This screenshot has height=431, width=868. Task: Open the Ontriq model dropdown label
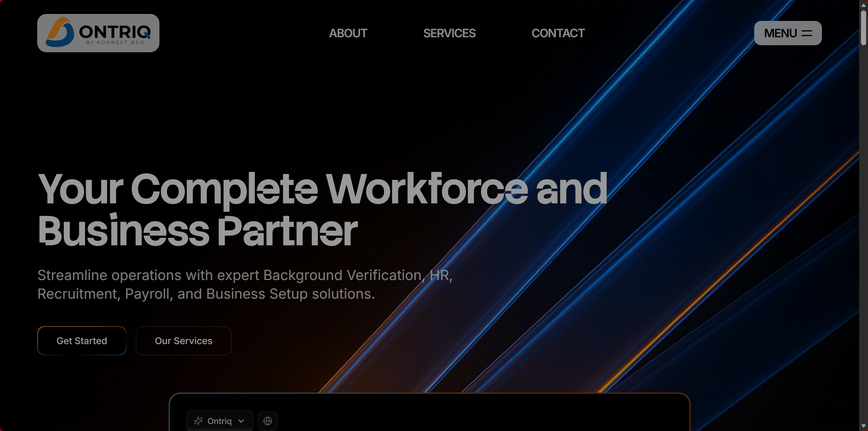(x=219, y=421)
